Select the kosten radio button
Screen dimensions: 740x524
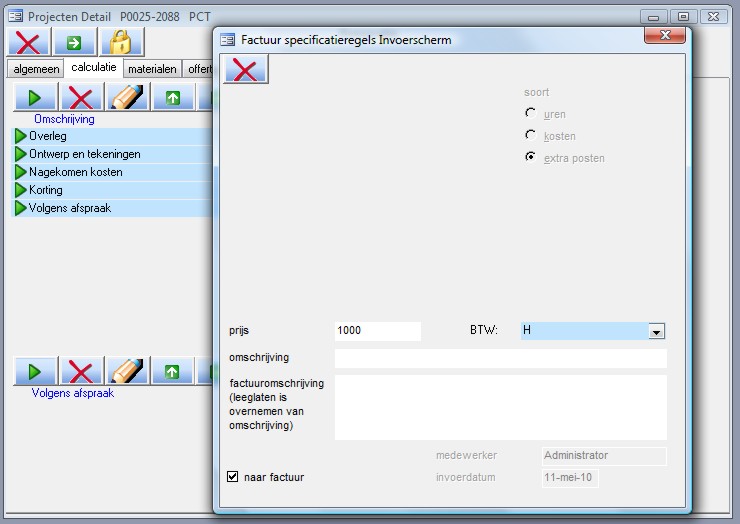530,135
